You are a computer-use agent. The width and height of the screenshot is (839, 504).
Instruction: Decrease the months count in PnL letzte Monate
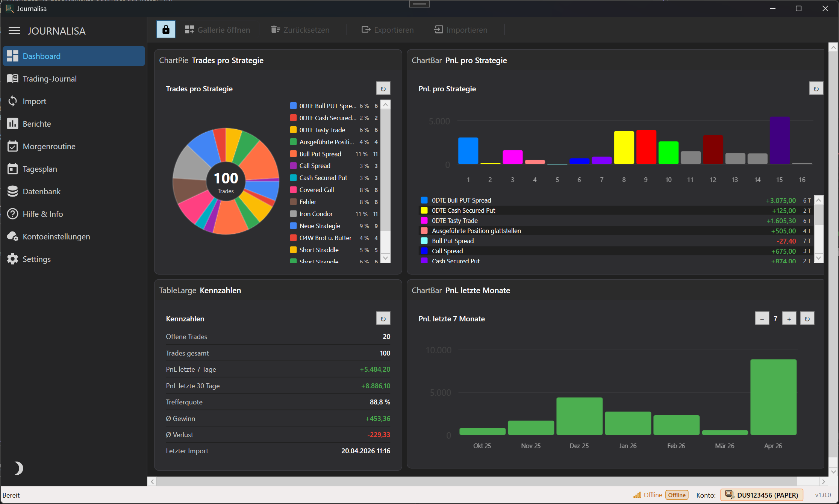(x=762, y=318)
